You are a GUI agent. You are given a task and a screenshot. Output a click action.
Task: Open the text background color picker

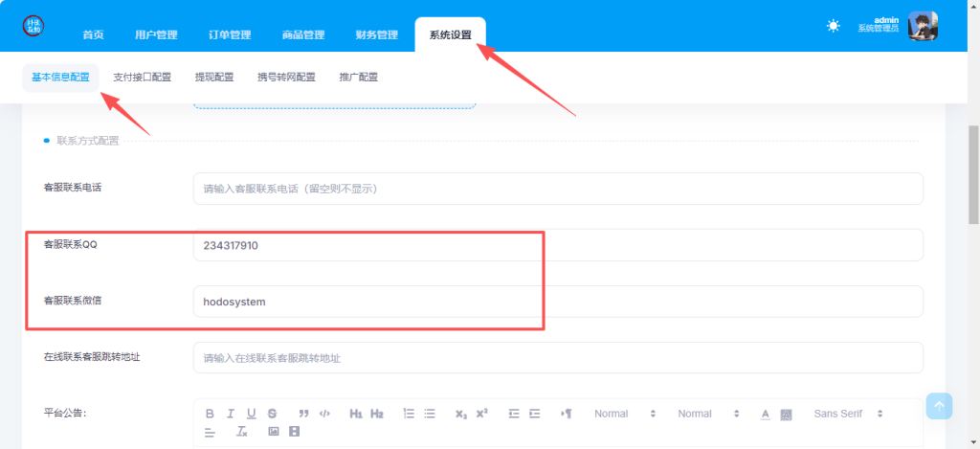coord(787,414)
